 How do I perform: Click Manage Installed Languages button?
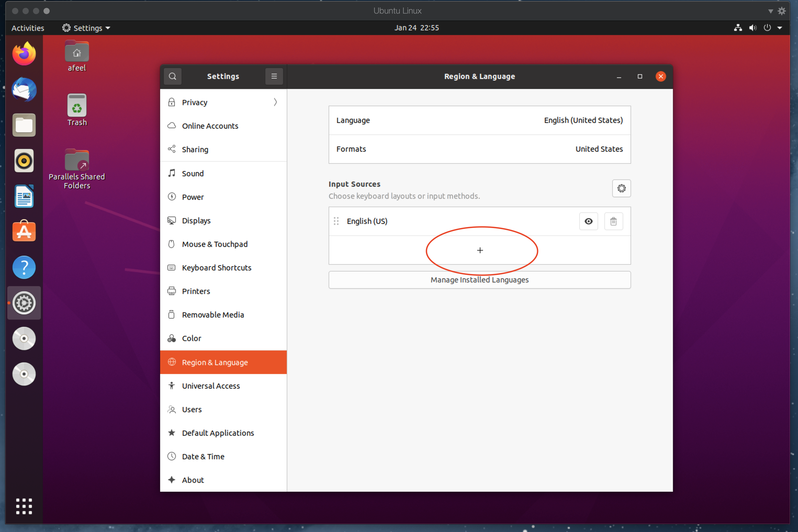click(479, 280)
